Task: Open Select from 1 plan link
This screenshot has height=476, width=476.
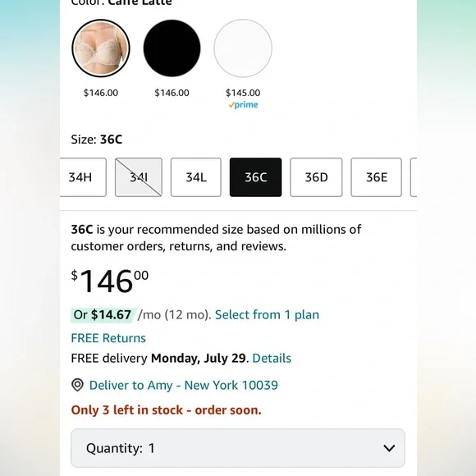Action: tap(268, 315)
